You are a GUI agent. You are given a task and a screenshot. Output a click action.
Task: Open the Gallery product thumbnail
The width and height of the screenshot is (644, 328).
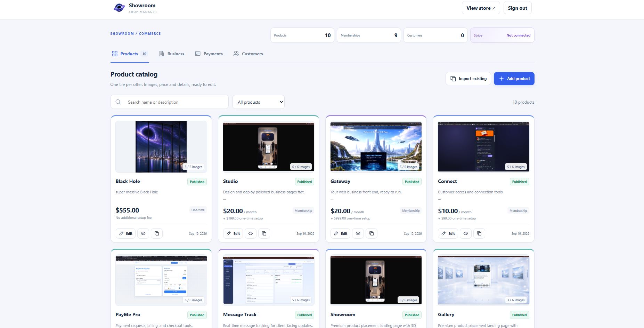click(x=483, y=280)
